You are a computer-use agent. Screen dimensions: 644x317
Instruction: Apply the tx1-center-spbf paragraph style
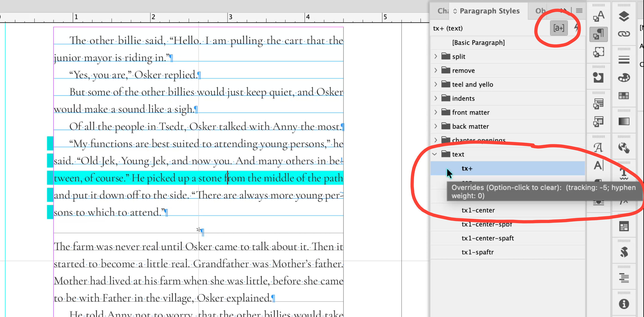(x=507, y=224)
